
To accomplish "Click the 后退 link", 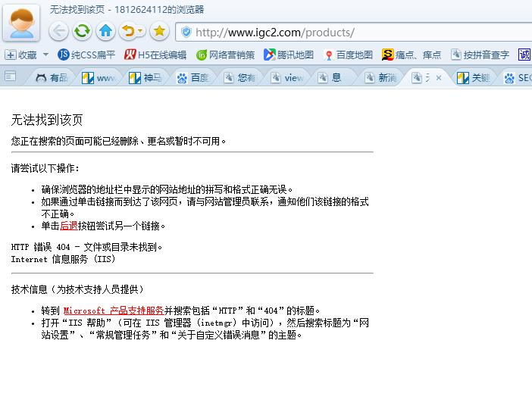I will [69, 226].
